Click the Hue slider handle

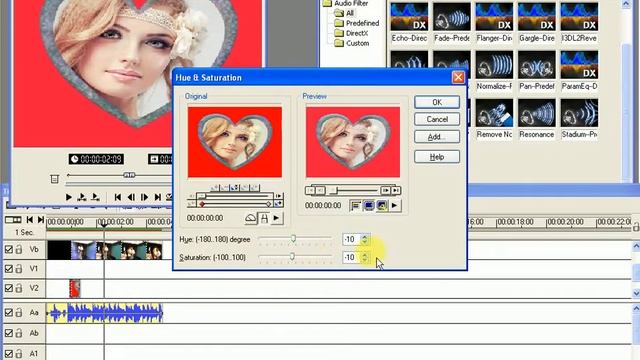(x=293, y=238)
